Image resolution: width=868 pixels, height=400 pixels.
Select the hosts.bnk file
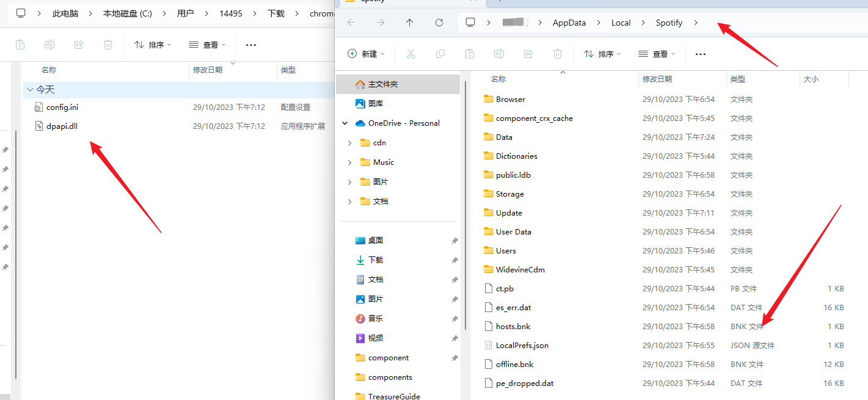click(513, 327)
